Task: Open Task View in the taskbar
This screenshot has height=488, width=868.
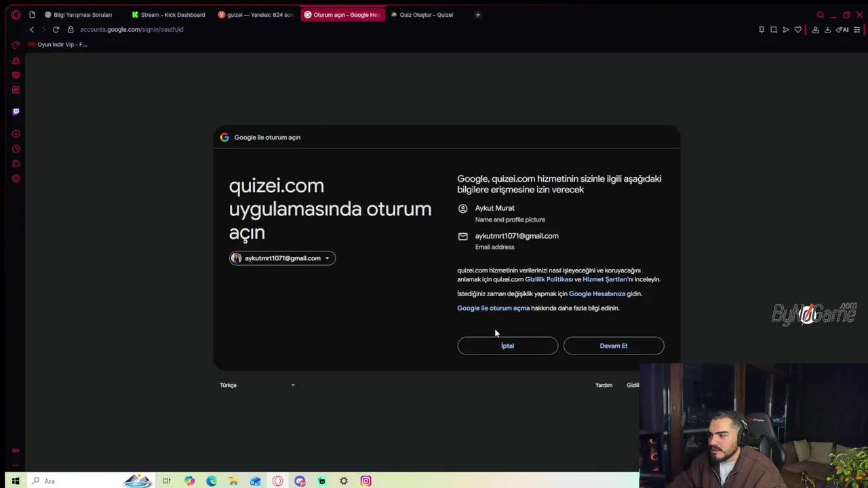Action: (166, 481)
